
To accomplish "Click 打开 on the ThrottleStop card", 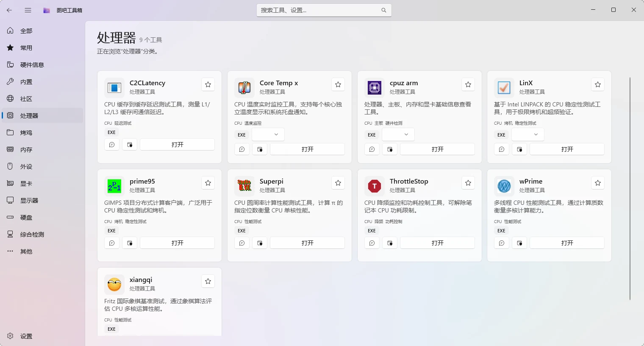I will [x=438, y=243].
